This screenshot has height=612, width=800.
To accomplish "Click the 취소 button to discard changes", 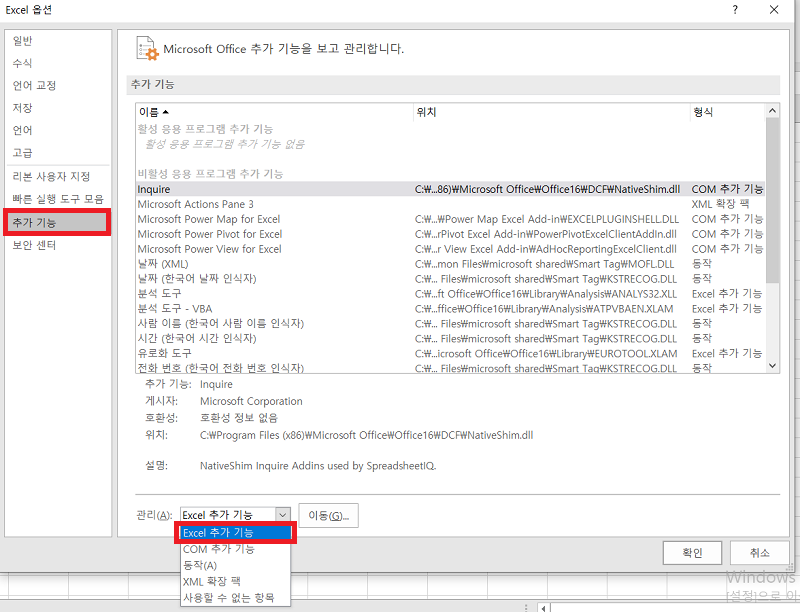I will (x=758, y=552).
